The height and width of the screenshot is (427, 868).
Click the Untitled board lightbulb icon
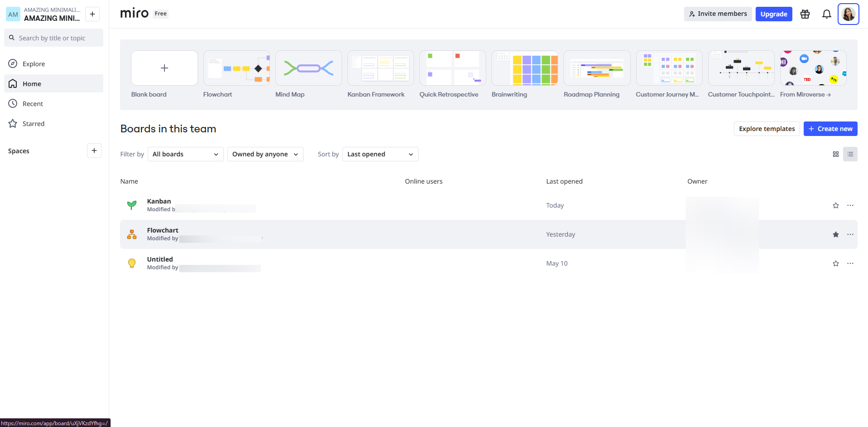[x=132, y=263]
